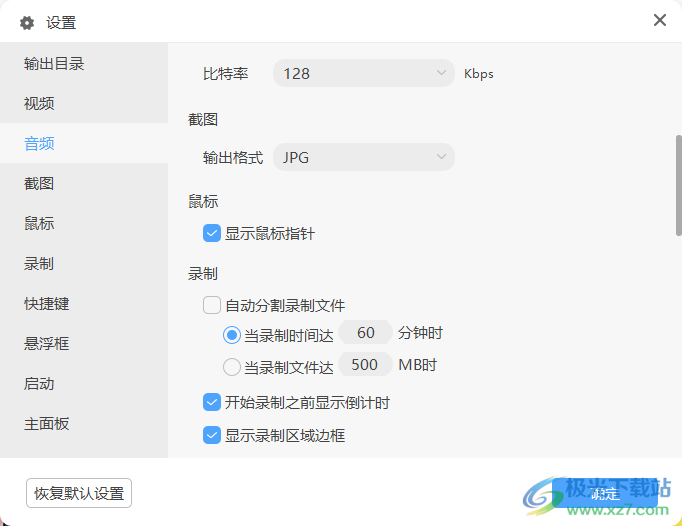
Task: Click the 录制 section heading in the content
Action: coord(203,274)
